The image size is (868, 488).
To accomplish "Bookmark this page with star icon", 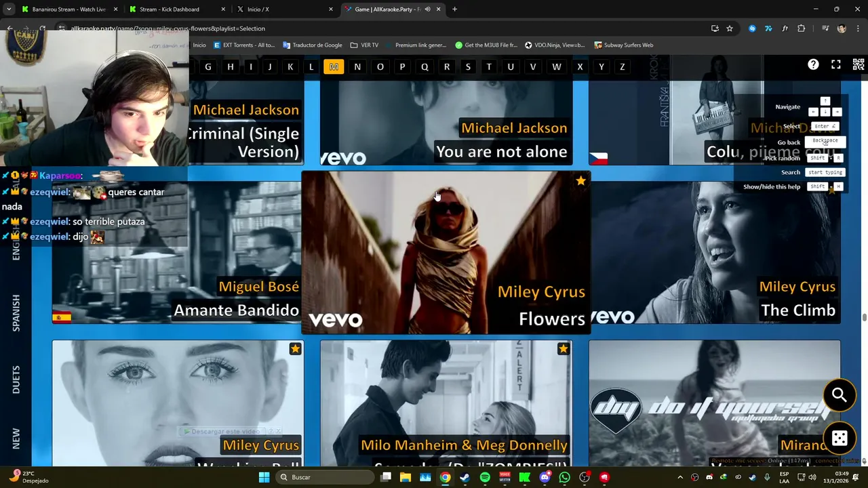I will (730, 28).
